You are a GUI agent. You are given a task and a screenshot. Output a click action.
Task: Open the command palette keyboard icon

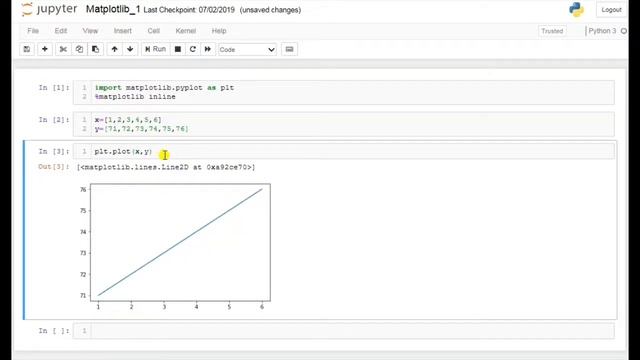pyautogui.click(x=289, y=49)
